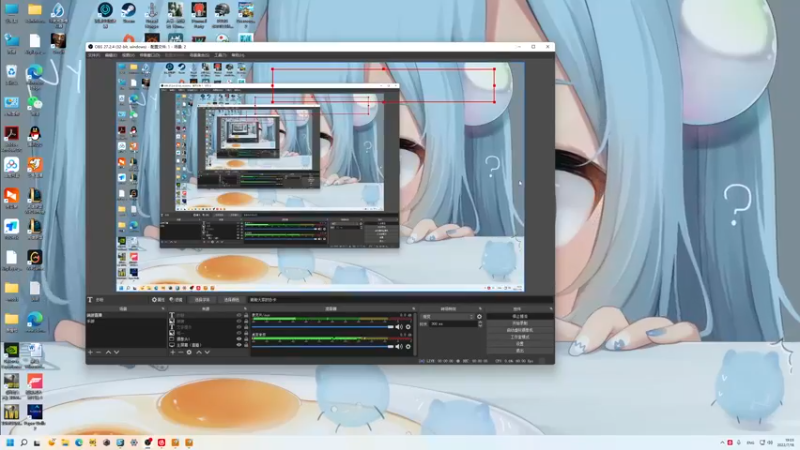The height and width of the screenshot is (450, 800).
Task: Remove the selected scene with the minus icon
Action: coord(98,352)
